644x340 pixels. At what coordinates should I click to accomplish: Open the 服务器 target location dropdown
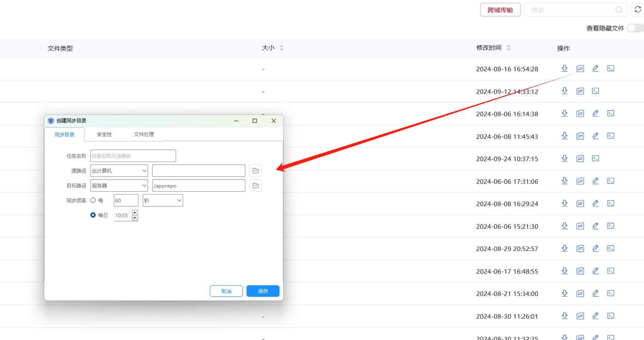(119, 186)
